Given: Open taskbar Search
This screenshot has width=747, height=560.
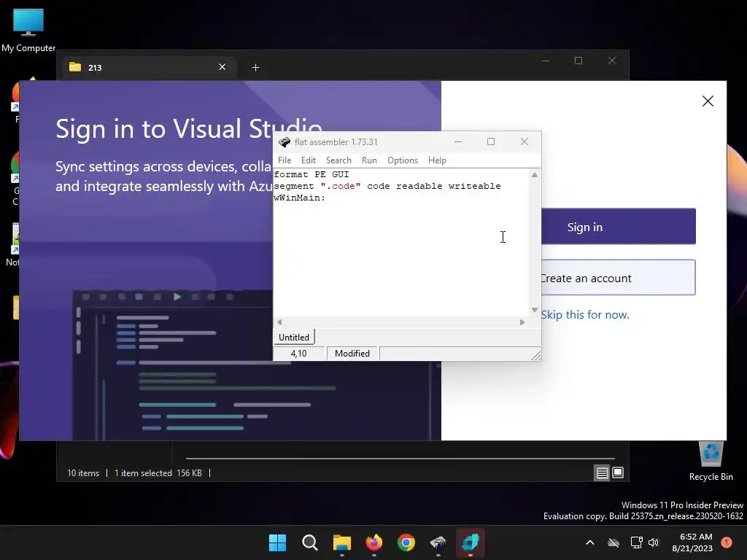Looking at the screenshot, I should tap(309, 542).
